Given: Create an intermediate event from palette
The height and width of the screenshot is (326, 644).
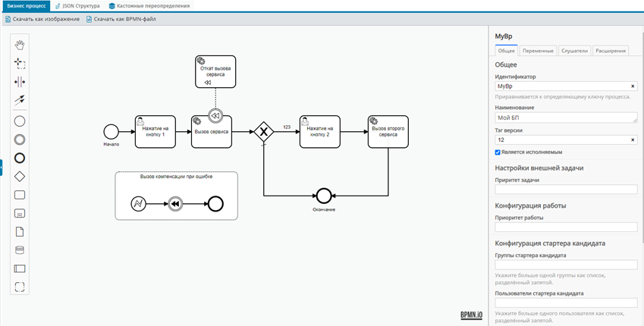Looking at the screenshot, I should 20,139.
